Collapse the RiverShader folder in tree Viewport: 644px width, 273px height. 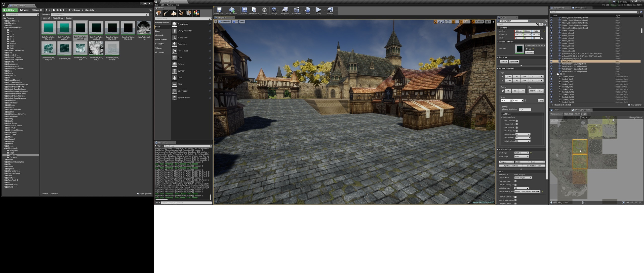(x=5, y=148)
